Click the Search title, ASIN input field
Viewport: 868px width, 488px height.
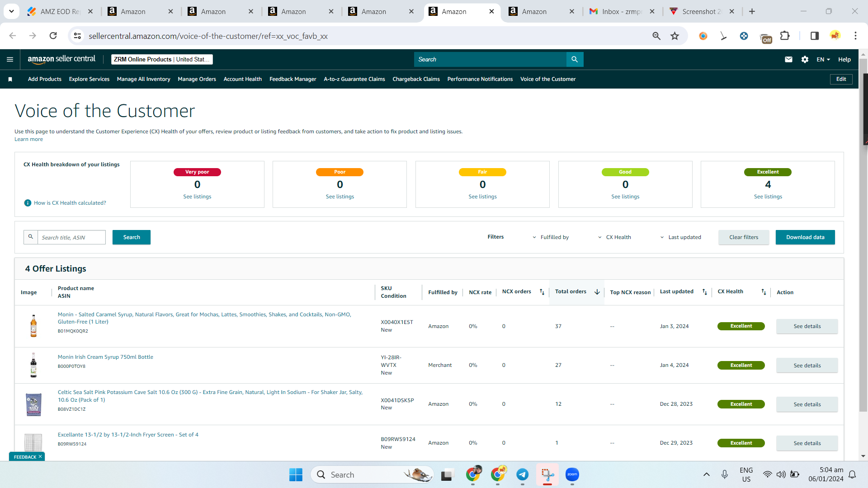tap(71, 237)
